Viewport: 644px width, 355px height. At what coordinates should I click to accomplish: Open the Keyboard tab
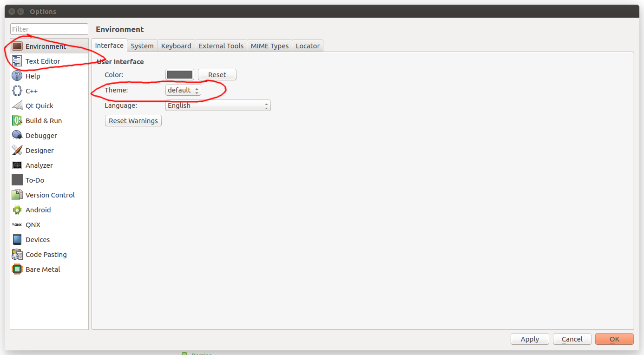tap(176, 46)
